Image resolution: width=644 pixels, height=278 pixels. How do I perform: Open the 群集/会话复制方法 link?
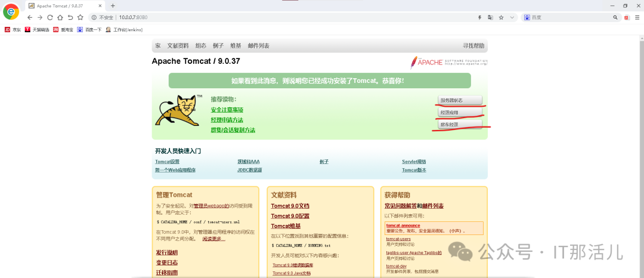tap(233, 130)
